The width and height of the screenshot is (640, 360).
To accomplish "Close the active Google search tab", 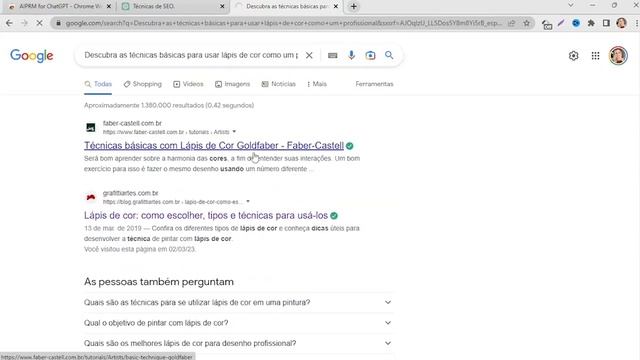I will point(336,7).
